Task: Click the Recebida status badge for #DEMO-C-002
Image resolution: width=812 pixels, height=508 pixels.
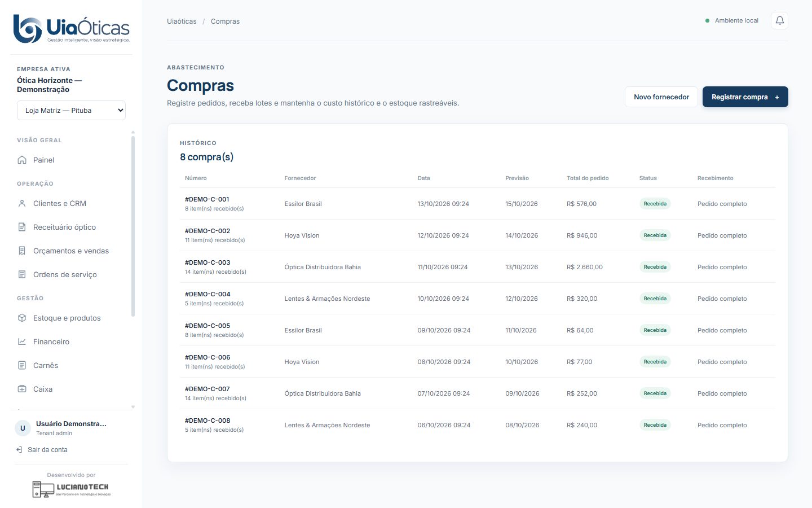Action: 655,235
